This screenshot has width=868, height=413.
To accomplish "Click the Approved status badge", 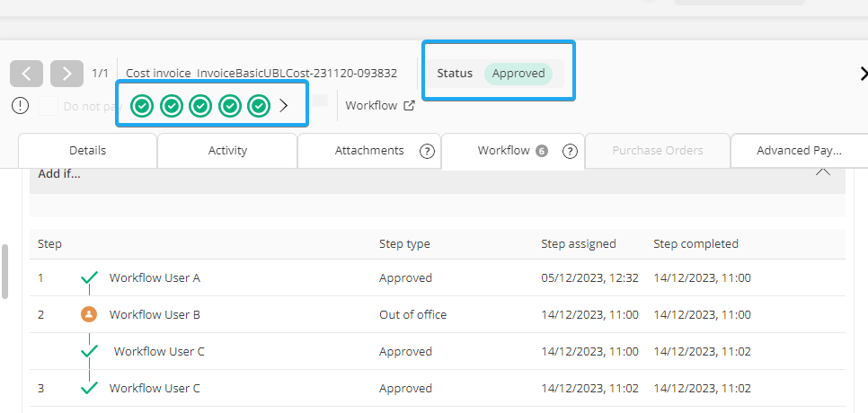I will click(x=518, y=74).
